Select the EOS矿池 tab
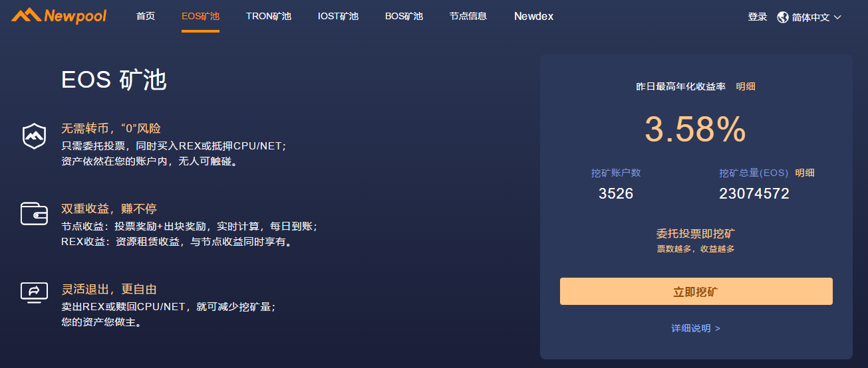This screenshot has height=368, width=868. [x=200, y=17]
